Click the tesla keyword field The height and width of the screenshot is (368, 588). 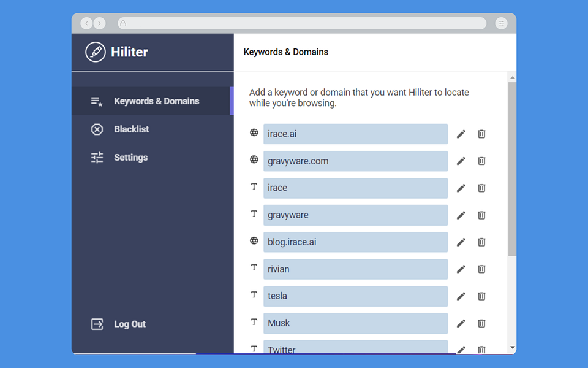coord(355,296)
